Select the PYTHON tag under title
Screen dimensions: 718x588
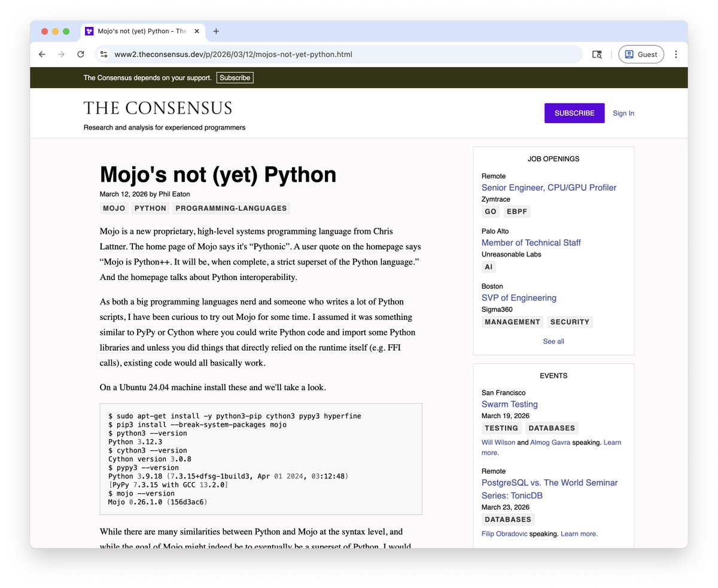150,208
